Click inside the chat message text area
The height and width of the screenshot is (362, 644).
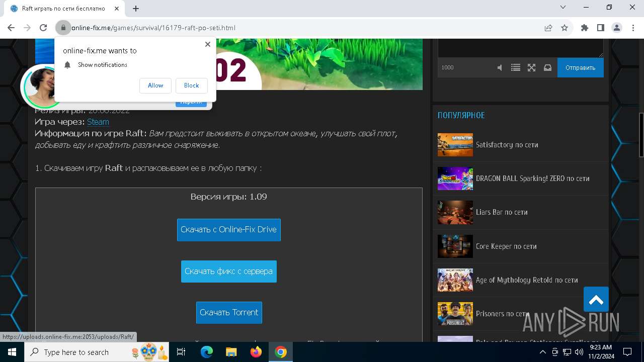point(520,48)
